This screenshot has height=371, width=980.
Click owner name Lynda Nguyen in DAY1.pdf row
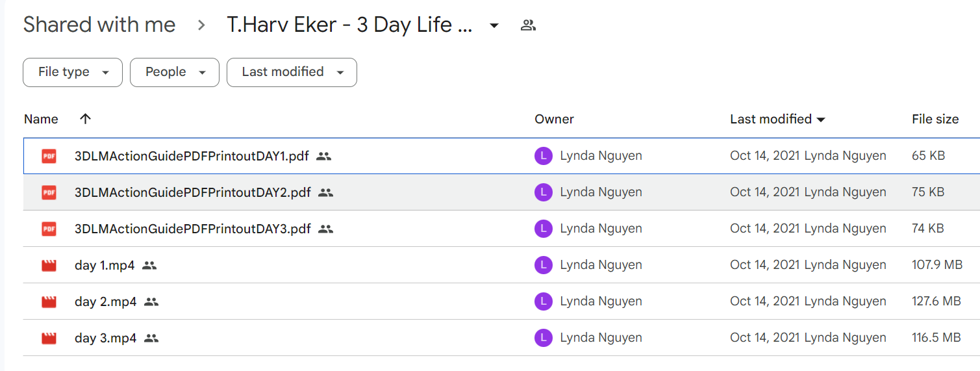click(601, 156)
